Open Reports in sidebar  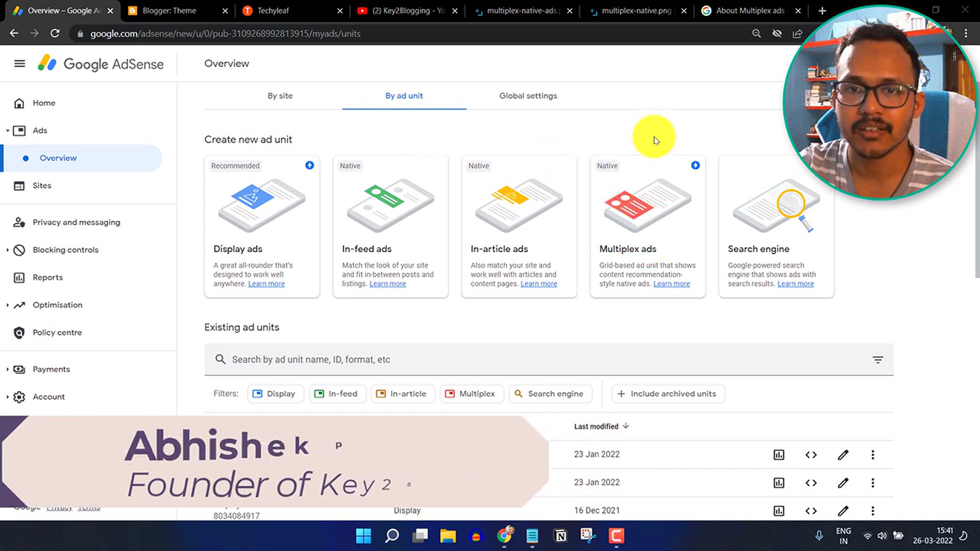click(47, 278)
